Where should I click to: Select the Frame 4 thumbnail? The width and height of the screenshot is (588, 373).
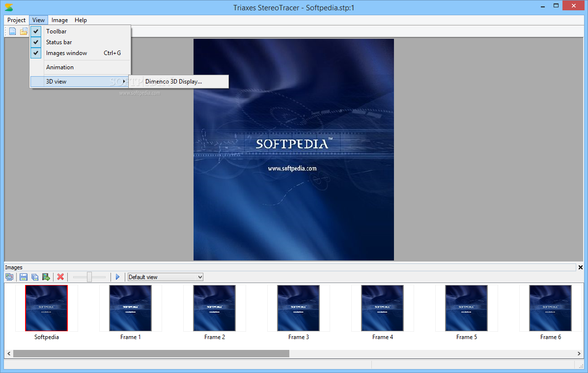click(x=383, y=308)
